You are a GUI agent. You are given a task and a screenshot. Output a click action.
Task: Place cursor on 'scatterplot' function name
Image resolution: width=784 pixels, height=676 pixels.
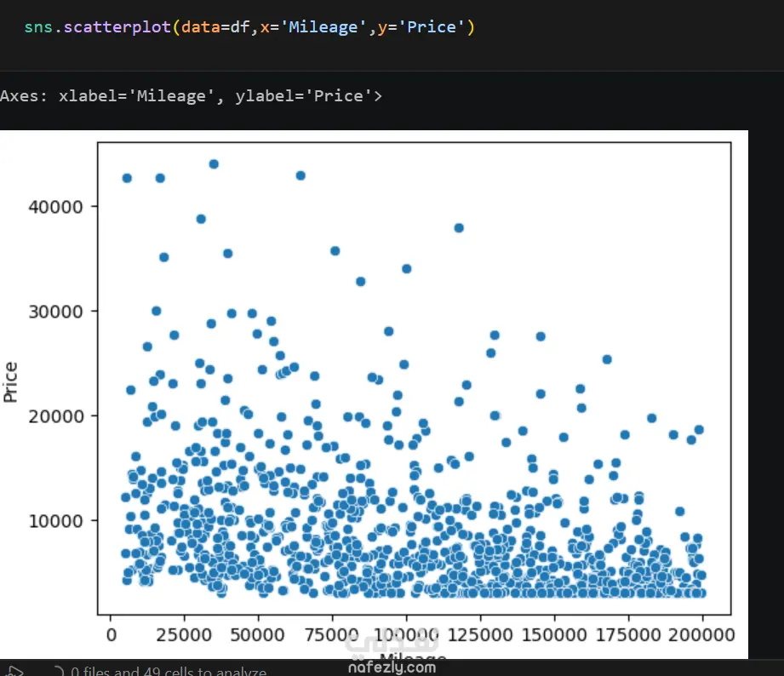click(x=117, y=27)
